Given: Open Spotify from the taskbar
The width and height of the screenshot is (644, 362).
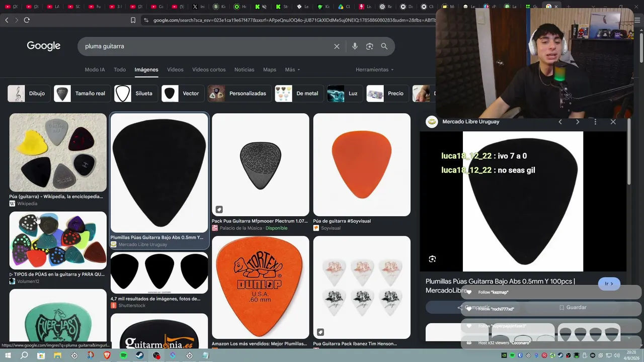Looking at the screenshot, I should pos(123,355).
